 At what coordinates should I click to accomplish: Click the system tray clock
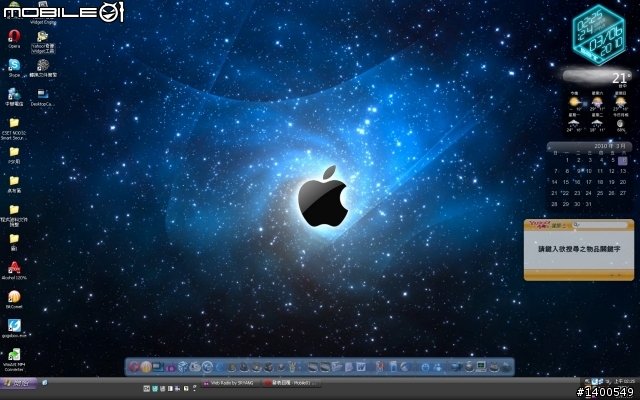[624, 381]
